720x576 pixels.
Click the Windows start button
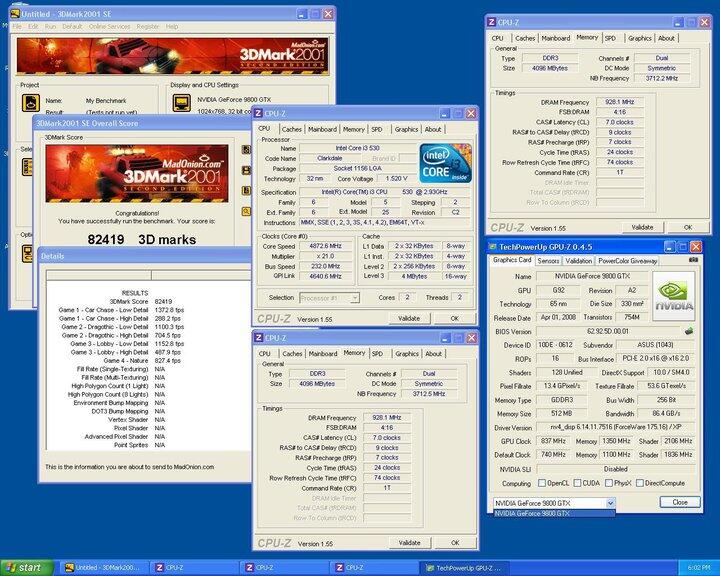pos(26,568)
